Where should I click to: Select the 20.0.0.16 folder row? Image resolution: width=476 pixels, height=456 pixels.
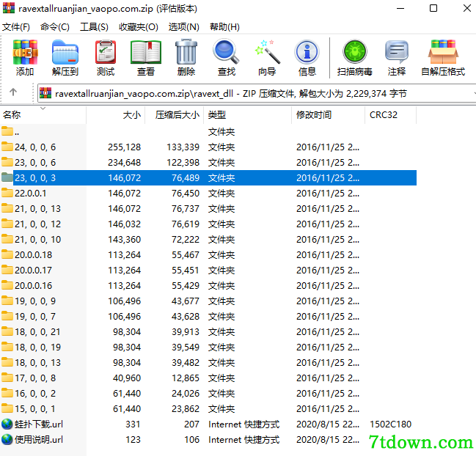(208, 285)
